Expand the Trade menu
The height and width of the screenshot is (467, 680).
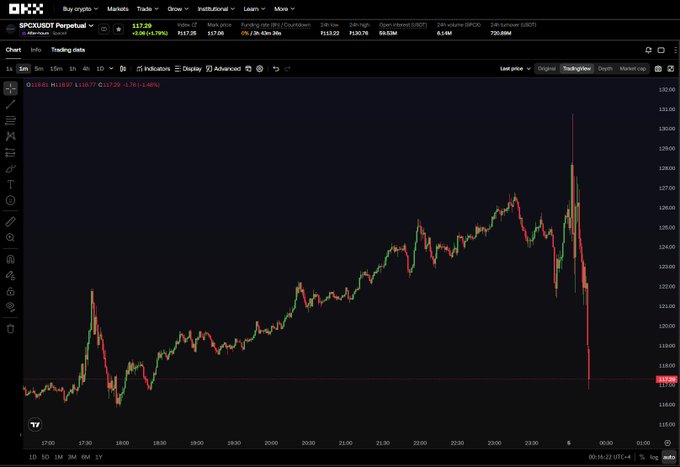[147, 9]
